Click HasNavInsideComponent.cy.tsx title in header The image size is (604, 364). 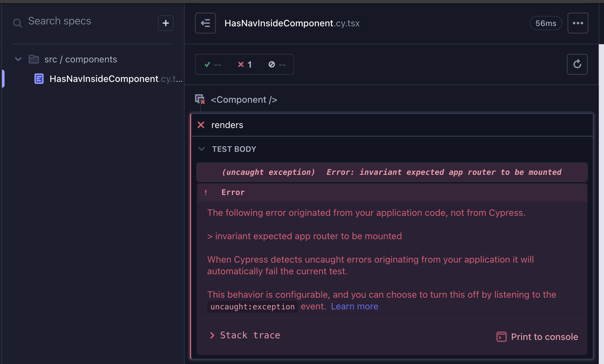coord(292,23)
